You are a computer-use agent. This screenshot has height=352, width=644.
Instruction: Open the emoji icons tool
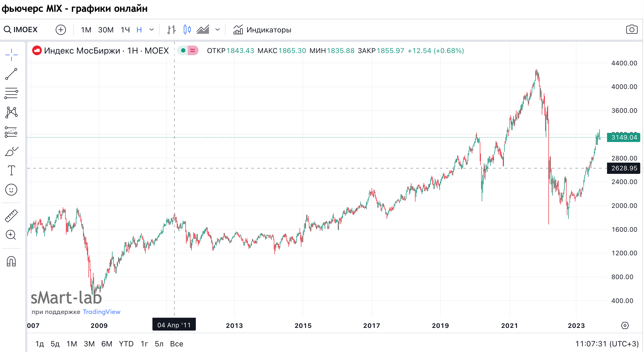[11, 190]
